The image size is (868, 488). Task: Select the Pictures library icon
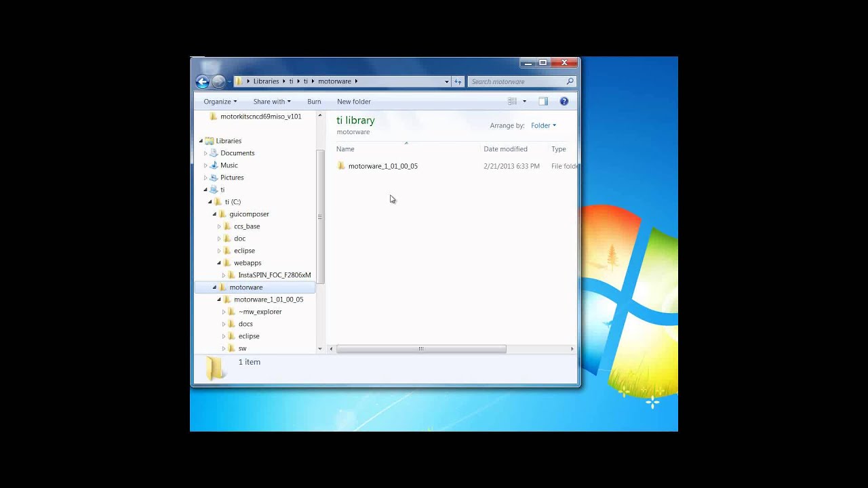click(x=214, y=178)
